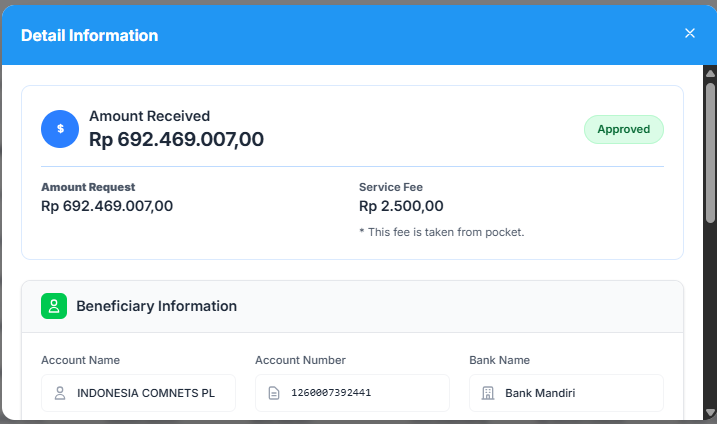Close the Detail Information dialog

click(689, 33)
